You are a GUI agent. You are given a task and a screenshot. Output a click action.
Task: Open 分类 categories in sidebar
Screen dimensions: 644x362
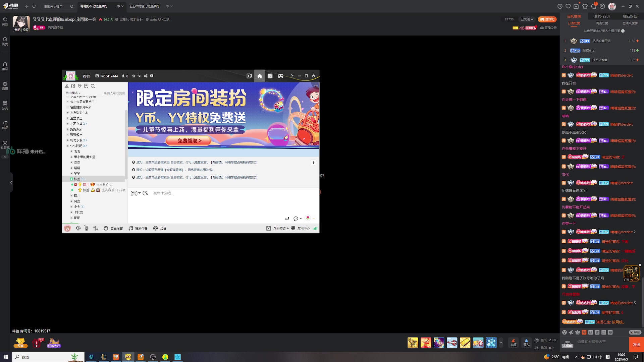point(5,105)
